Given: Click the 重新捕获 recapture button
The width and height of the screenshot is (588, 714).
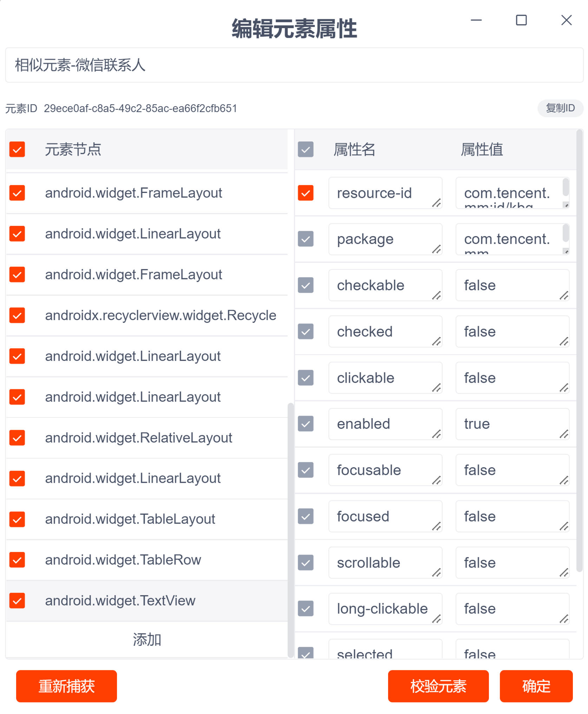Looking at the screenshot, I should pyautogui.click(x=66, y=686).
